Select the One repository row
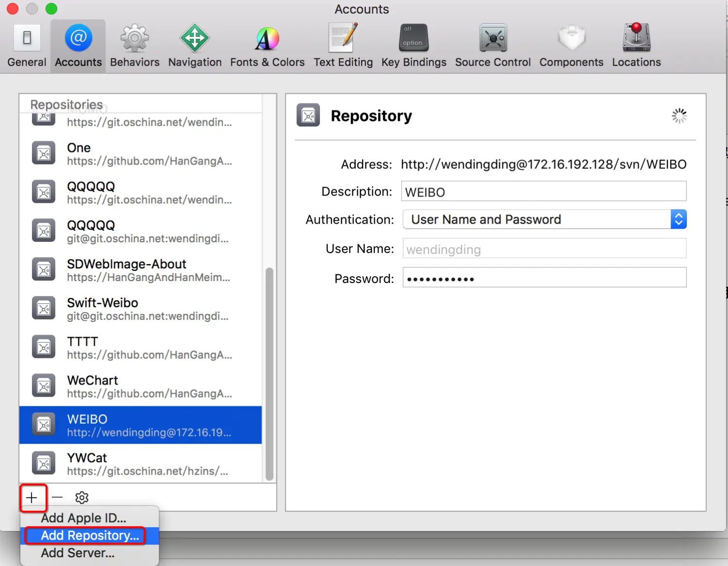 (140, 154)
